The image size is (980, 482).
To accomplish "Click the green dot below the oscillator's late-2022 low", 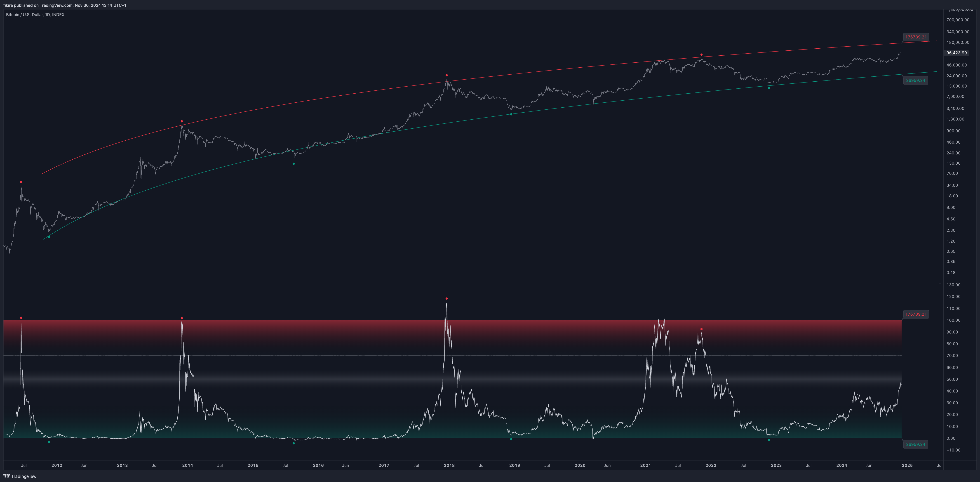I will pos(769,440).
